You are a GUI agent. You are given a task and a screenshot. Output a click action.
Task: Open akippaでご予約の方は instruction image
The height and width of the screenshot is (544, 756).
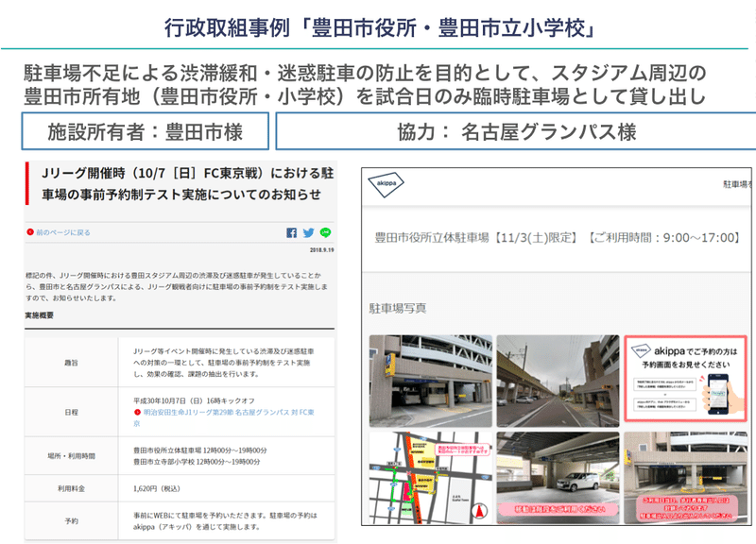coord(686,379)
